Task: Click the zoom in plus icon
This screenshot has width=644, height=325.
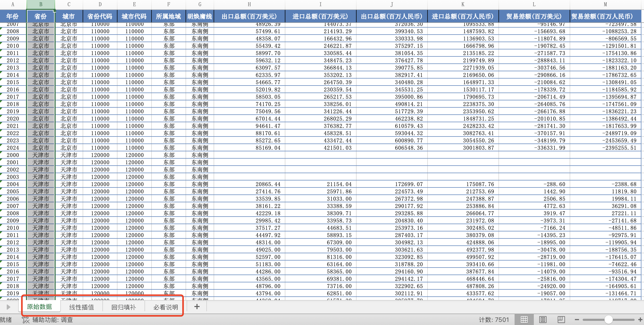Action: click(640, 320)
